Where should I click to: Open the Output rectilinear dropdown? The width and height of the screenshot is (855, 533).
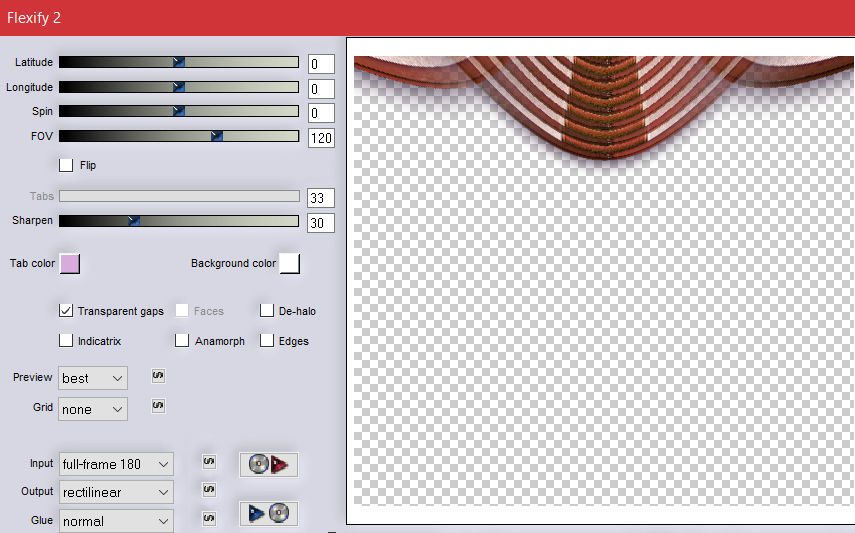click(x=116, y=492)
